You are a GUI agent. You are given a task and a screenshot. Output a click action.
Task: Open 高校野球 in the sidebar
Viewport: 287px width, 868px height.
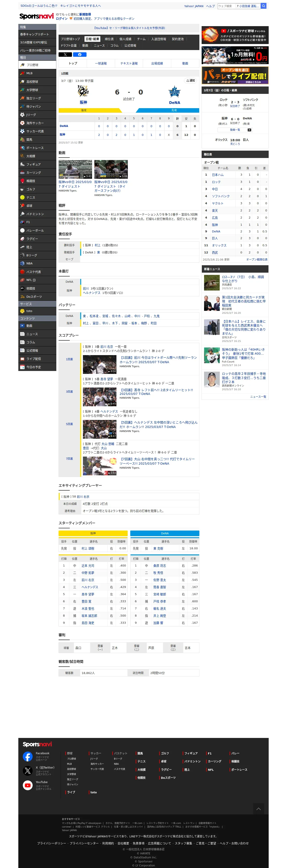click(x=37, y=82)
